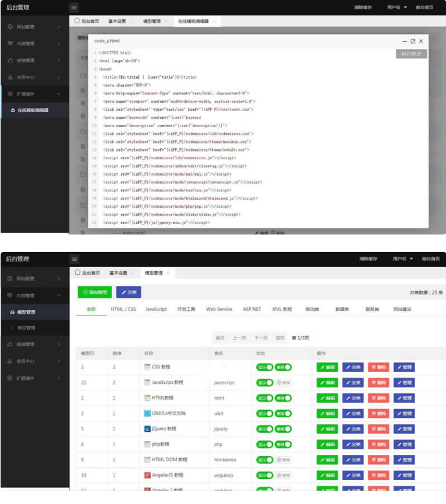The image size is (446, 504).
Task: Go to 下一页 in pagination
Action: pos(261,338)
